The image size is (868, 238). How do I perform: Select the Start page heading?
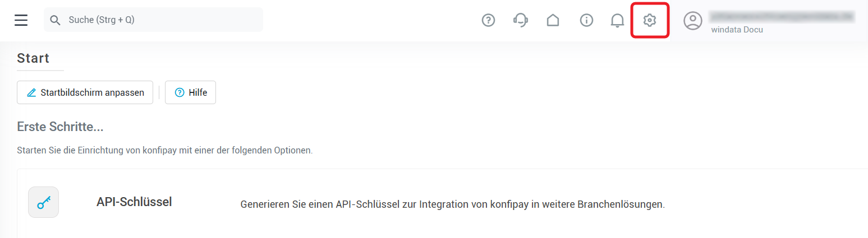click(33, 58)
